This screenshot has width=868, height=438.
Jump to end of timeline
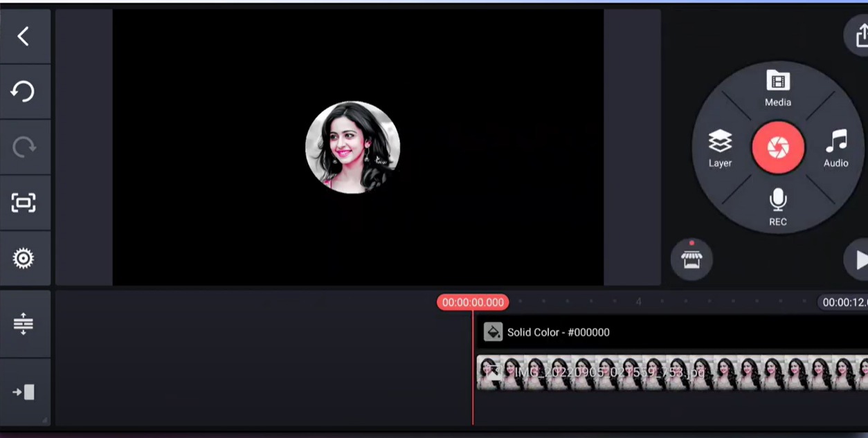24,392
